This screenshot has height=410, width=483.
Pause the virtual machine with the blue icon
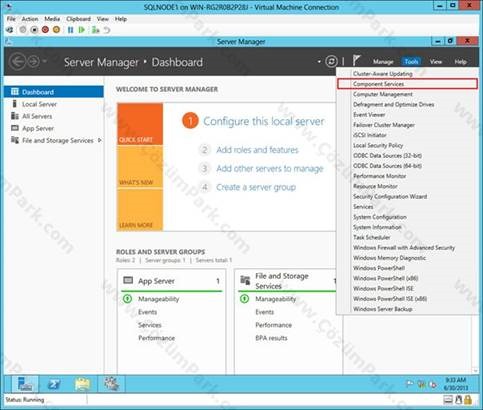point(70,30)
